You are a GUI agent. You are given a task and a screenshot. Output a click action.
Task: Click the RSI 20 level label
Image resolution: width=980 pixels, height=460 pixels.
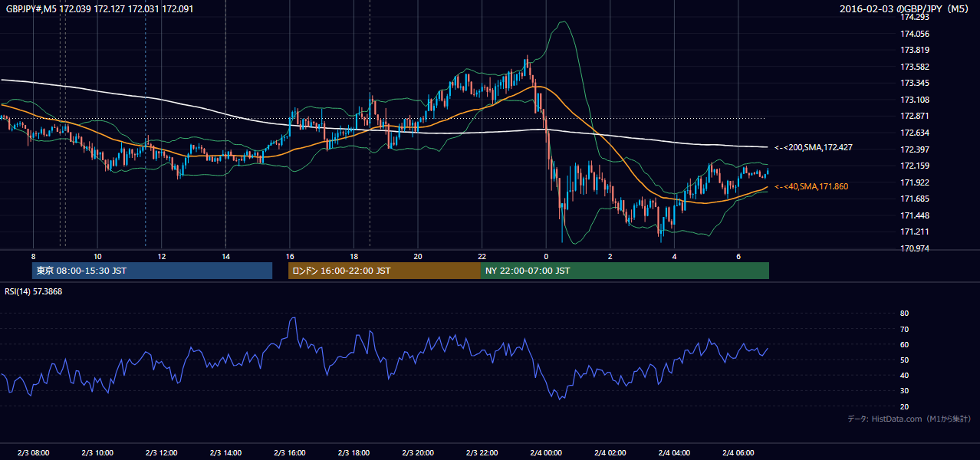[x=905, y=406]
